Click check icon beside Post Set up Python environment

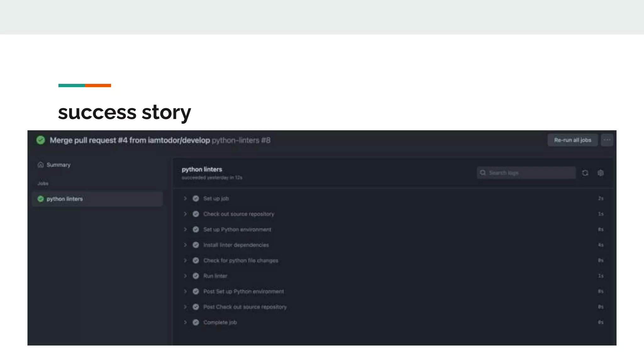point(196,291)
